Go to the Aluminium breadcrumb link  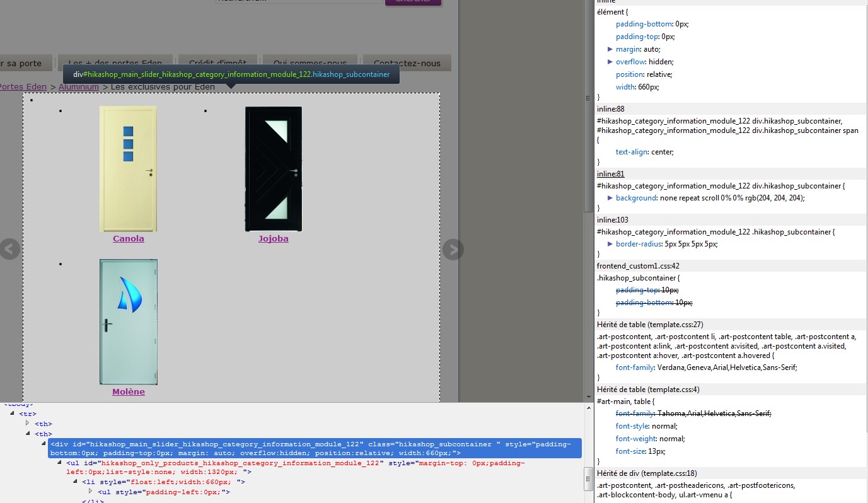[x=79, y=87]
